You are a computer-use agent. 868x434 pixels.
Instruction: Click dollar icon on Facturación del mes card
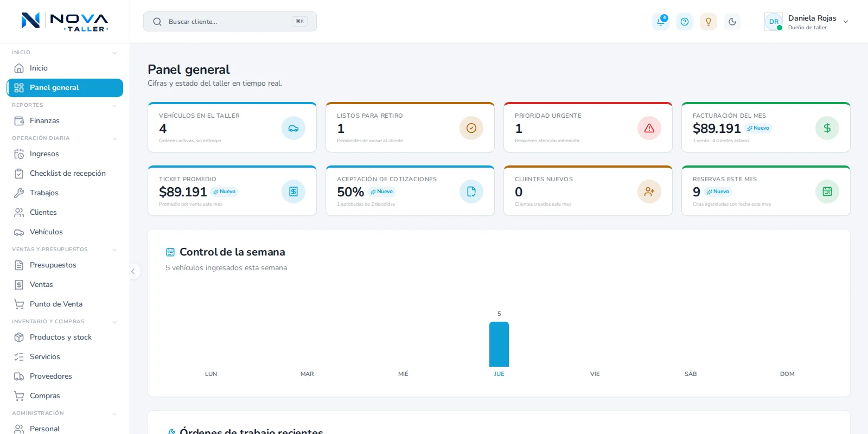(827, 128)
